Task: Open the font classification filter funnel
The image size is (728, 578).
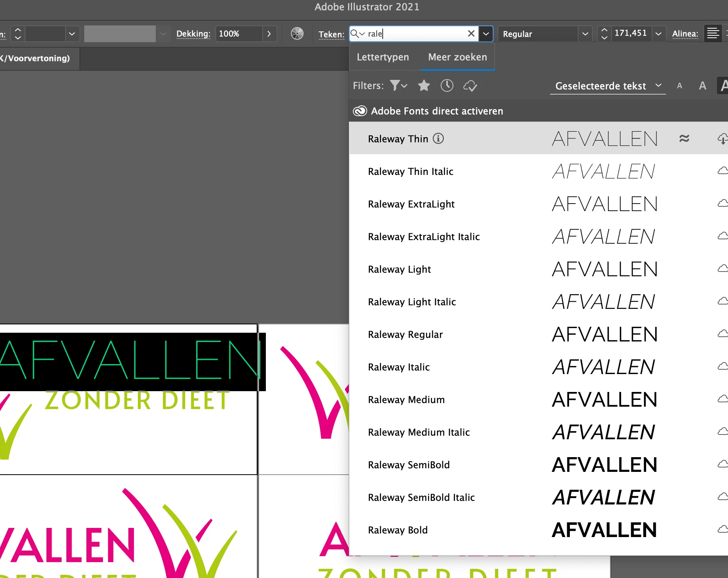Action: click(399, 85)
